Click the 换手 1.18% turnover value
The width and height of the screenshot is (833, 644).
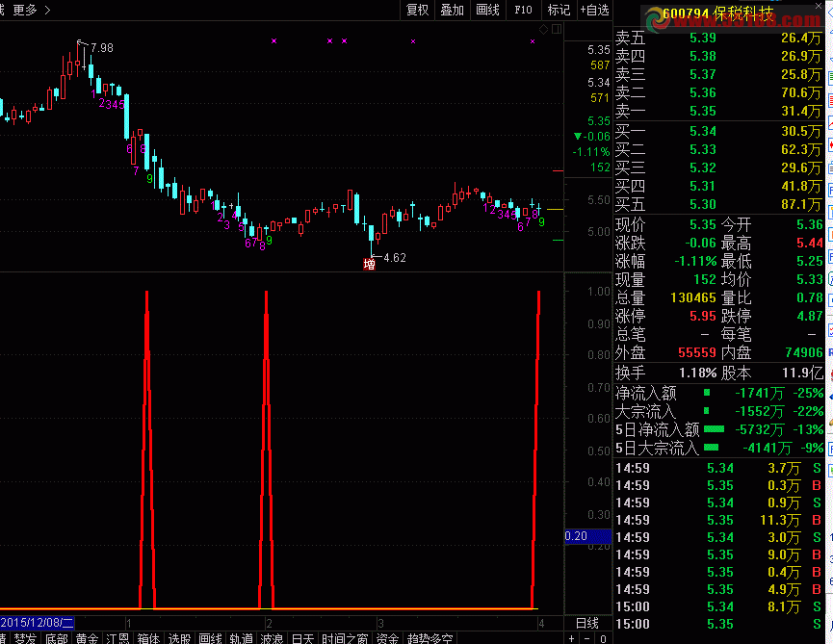click(697, 373)
